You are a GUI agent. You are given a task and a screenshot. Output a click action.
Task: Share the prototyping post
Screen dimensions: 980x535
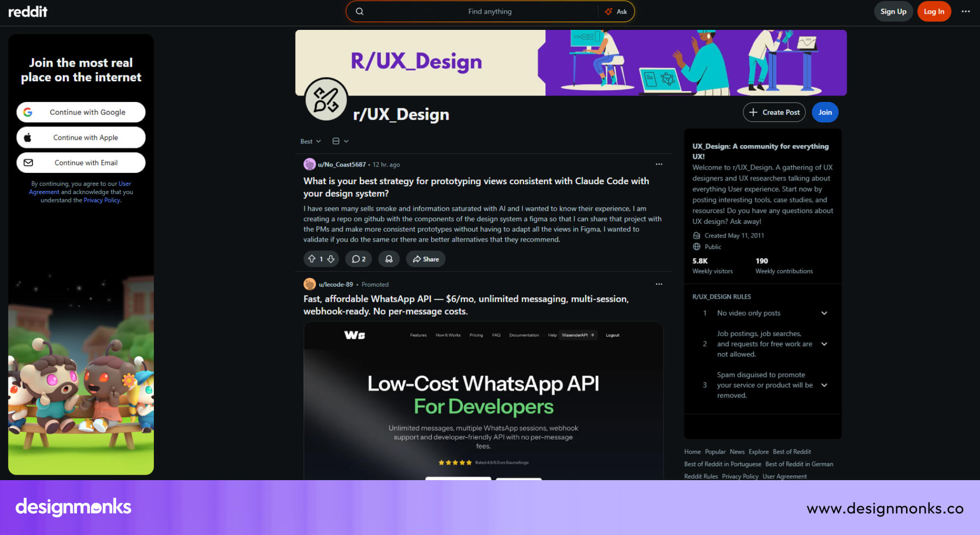[x=425, y=259]
